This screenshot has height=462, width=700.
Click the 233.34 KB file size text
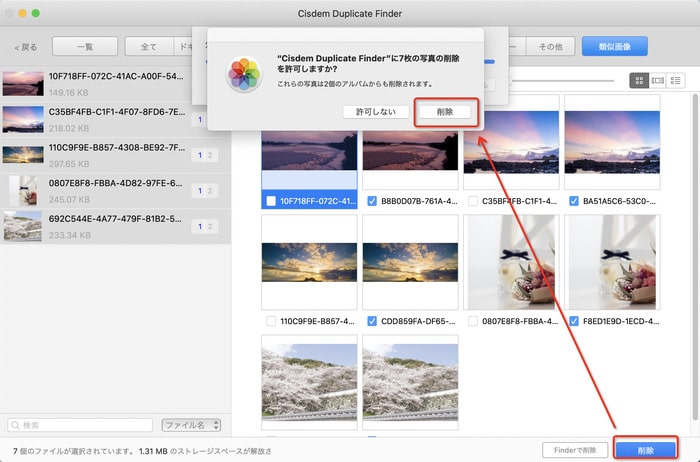pos(70,235)
